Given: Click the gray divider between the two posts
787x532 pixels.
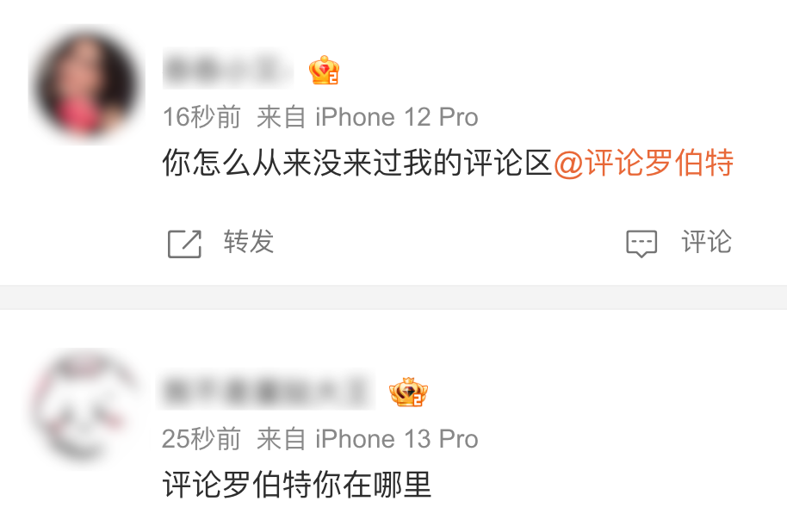Looking at the screenshot, I should tap(393, 298).
